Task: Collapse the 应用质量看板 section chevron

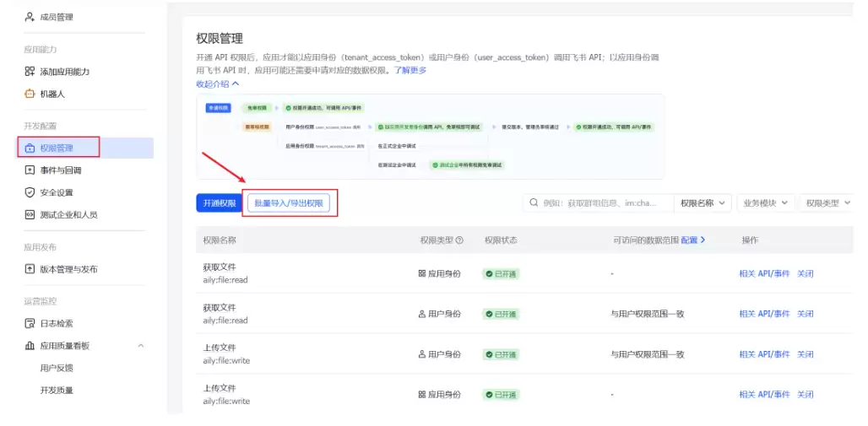Action: [141, 346]
